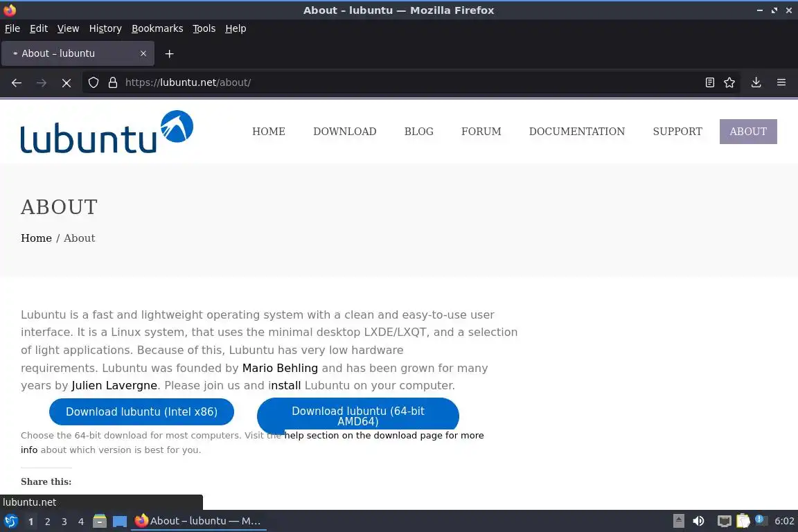This screenshot has height=532, width=798.
Task: Open the removable media eject icon
Action: (x=678, y=521)
